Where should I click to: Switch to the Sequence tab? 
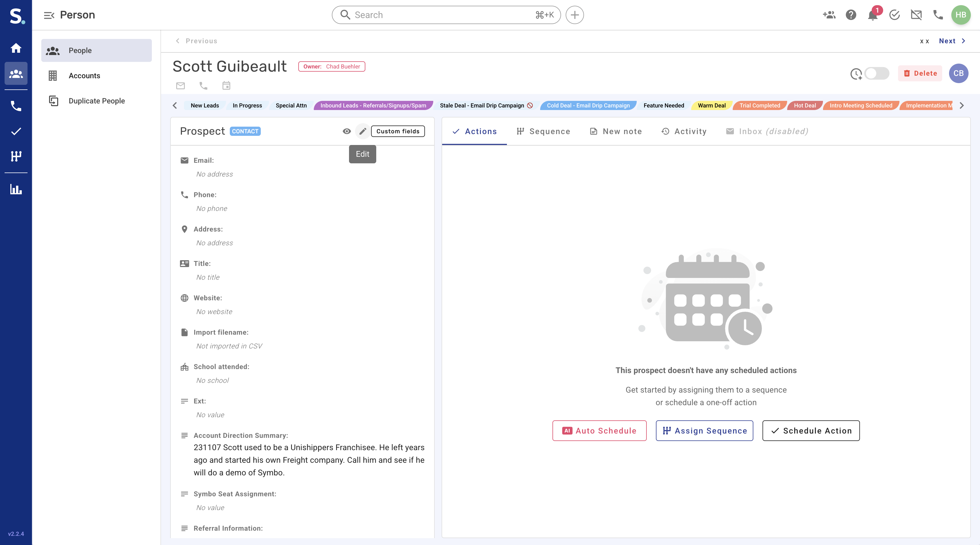click(x=543, y=131)
